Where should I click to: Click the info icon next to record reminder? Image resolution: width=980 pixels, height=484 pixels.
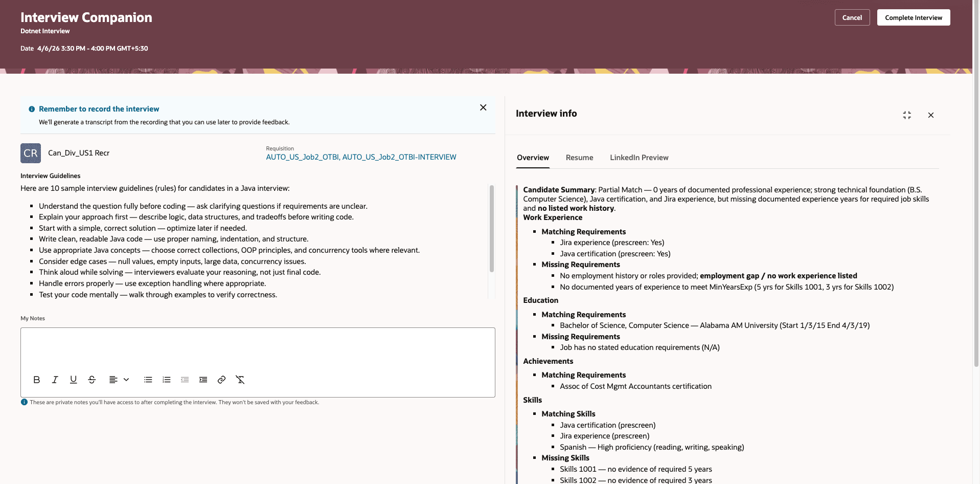pos(32,109)
